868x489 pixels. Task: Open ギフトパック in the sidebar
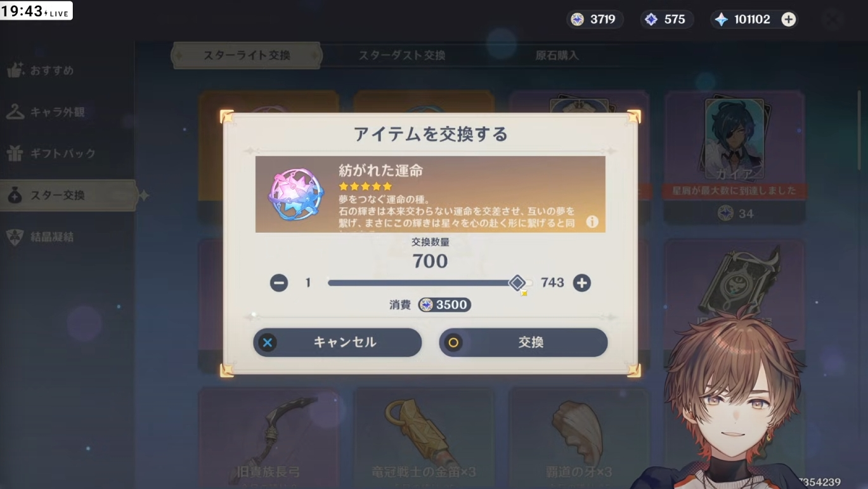(x=51, y=153)
